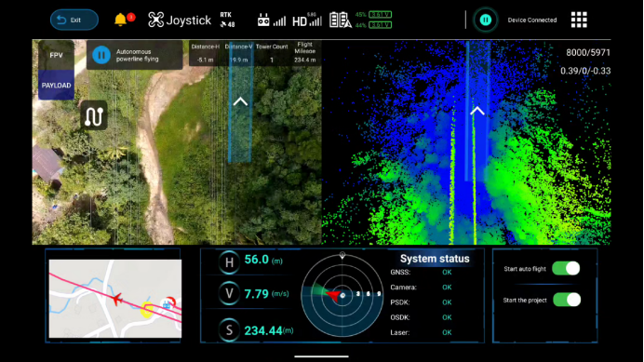Pause via the top-right circular pause button

486,20
